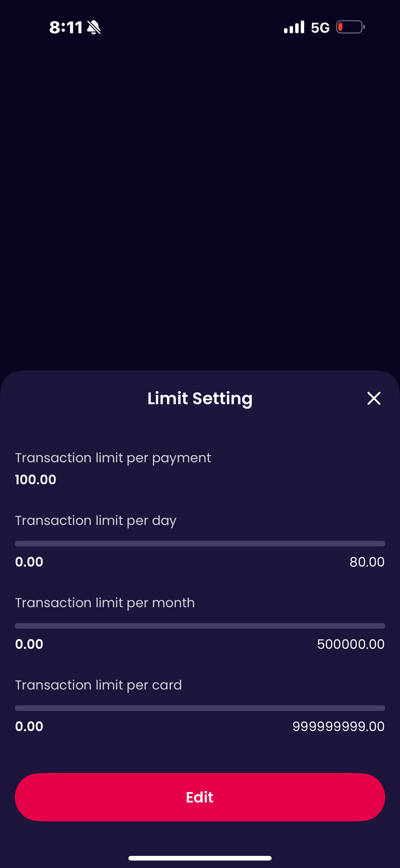Tap the Transaction limit per month label

(105, 603)
